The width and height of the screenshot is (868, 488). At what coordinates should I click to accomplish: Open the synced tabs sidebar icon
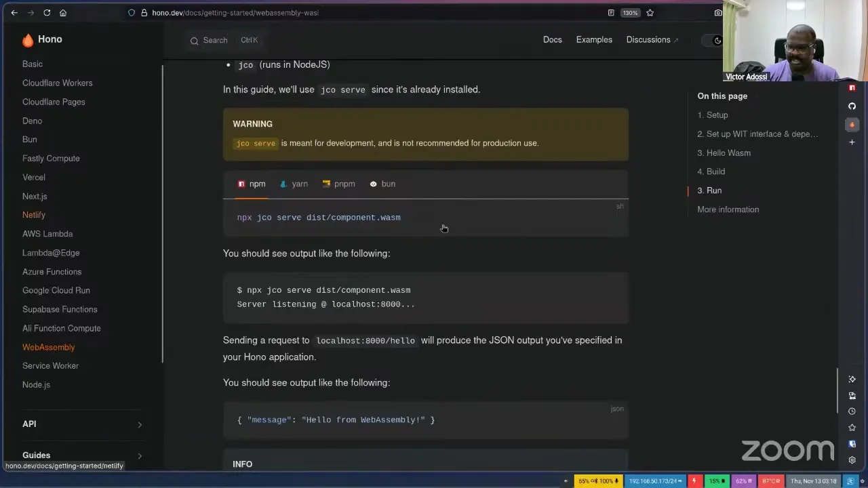852,395
